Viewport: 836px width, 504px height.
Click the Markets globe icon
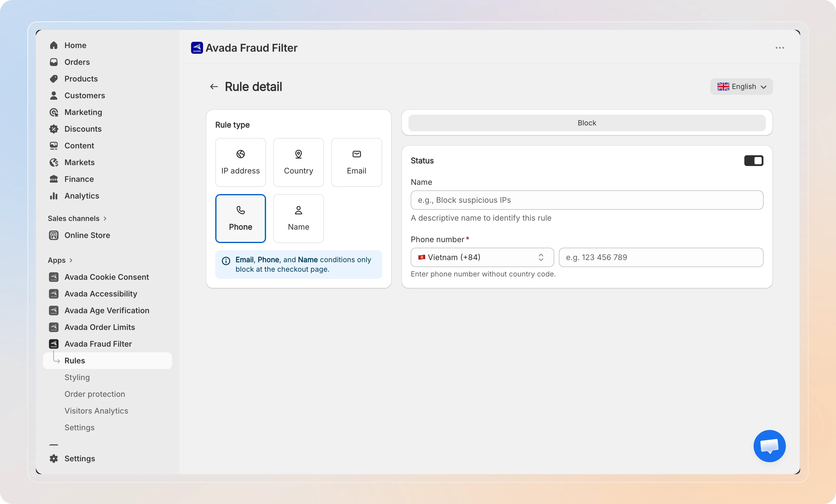54,162
